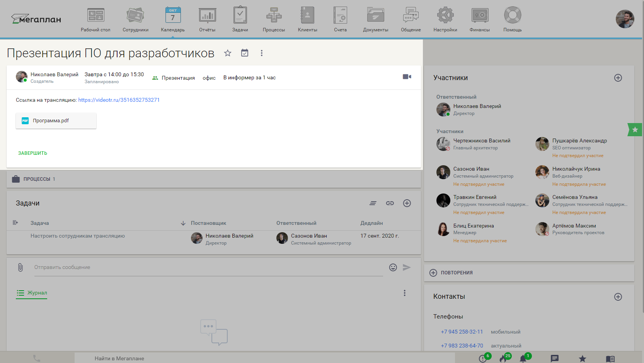This screenshot has height=363, width=644.
Task: Click the video camera icon
Action: coord(407,77)
